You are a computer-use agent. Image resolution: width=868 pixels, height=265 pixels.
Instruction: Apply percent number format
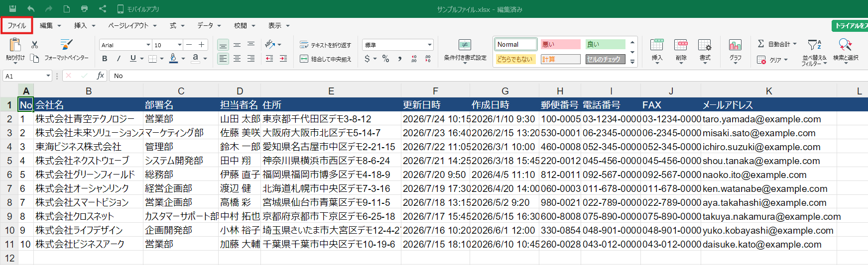point(385,59)
